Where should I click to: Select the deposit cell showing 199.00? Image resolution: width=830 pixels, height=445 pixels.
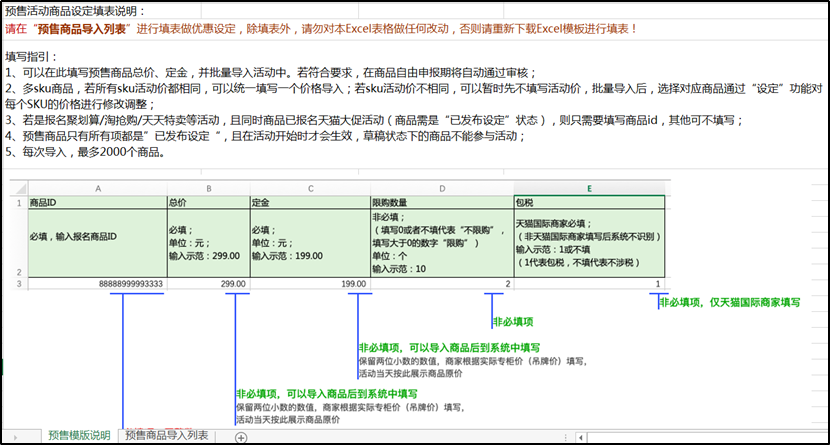point(308,285)
